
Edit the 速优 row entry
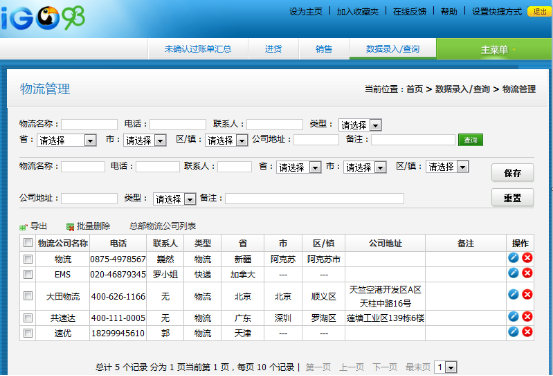pos(513,332)
